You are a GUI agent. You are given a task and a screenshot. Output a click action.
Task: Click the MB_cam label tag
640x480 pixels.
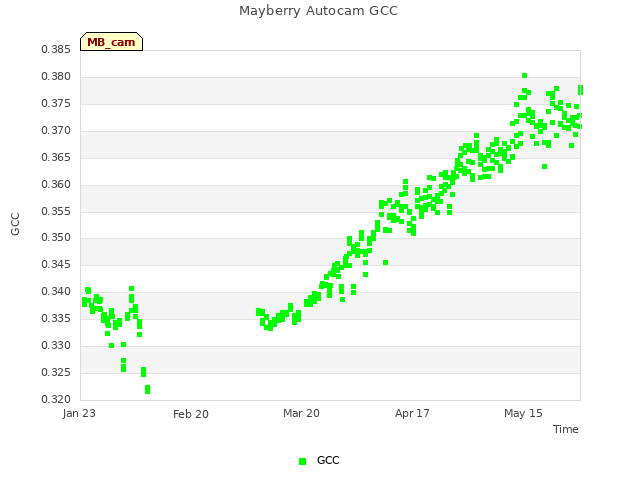tap(111, 42)
